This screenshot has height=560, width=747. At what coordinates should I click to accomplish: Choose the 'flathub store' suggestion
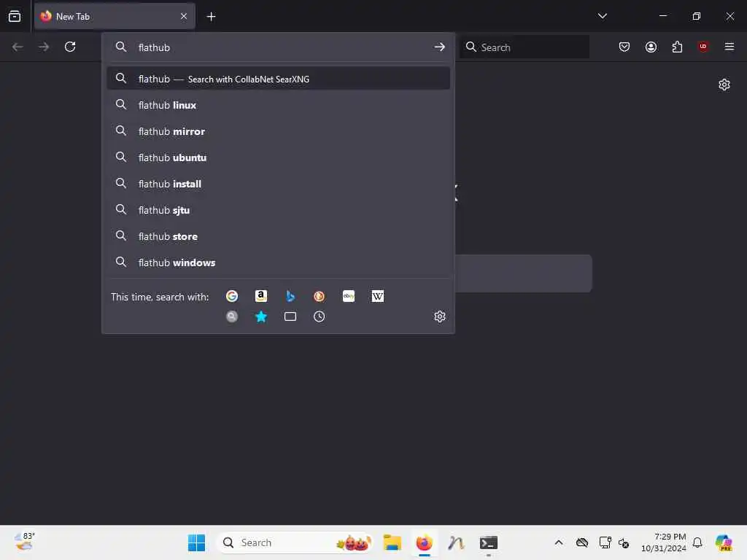click(278, 236)
